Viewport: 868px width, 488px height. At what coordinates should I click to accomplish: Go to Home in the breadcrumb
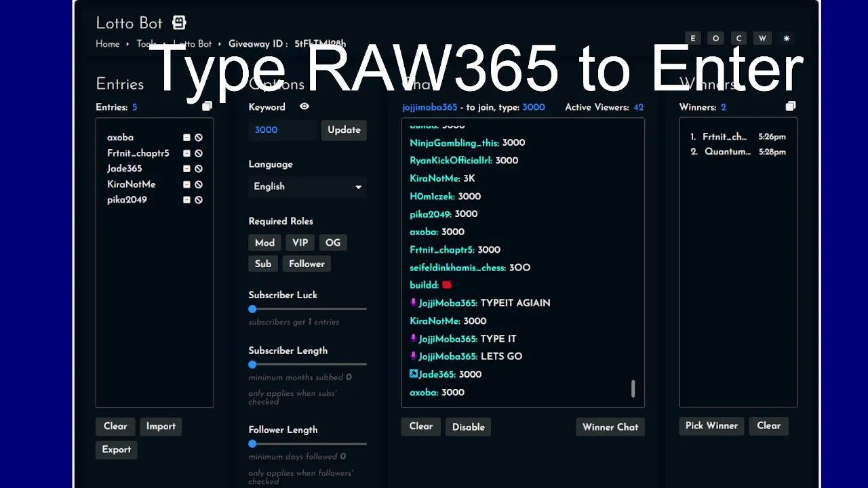(x=107, y=44)
